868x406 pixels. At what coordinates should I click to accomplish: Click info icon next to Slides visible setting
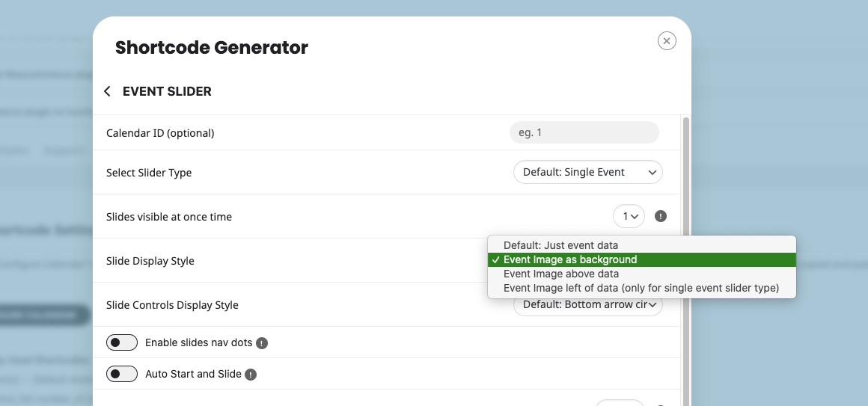coord(661,216)
